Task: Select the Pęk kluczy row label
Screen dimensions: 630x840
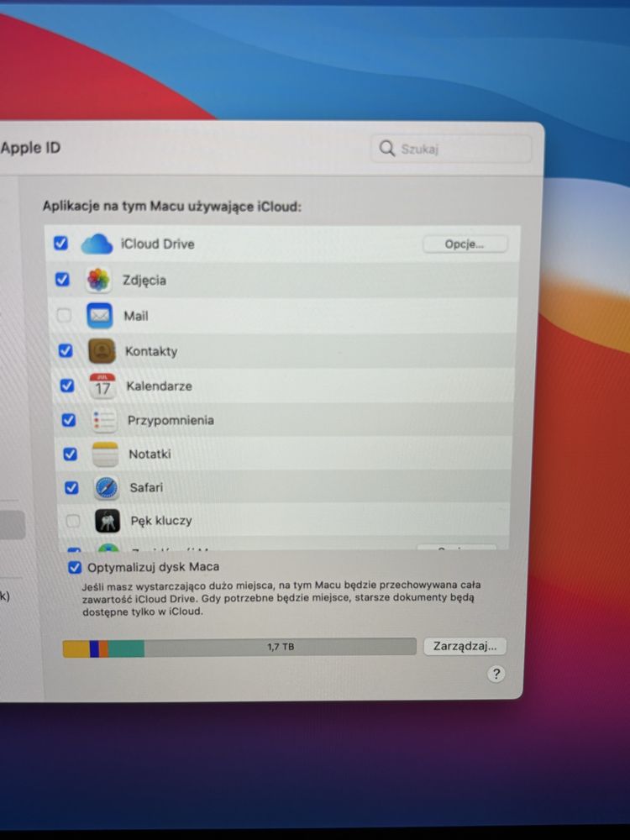Action: click(161, 521)
